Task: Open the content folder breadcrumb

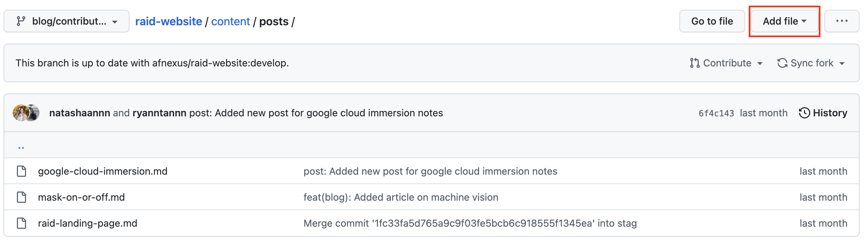Action: (230, 21)
